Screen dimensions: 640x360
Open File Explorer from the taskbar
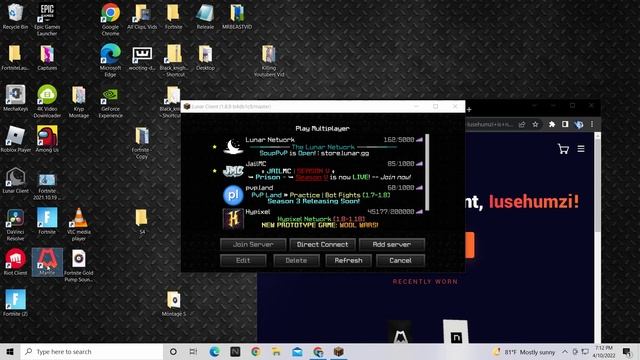pyautogui.click(x=276, y=351)
